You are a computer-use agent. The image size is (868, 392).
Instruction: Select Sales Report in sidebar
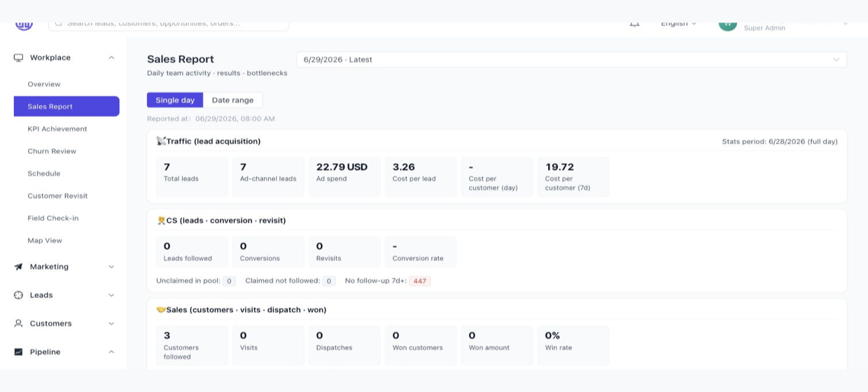pos(66,106)
